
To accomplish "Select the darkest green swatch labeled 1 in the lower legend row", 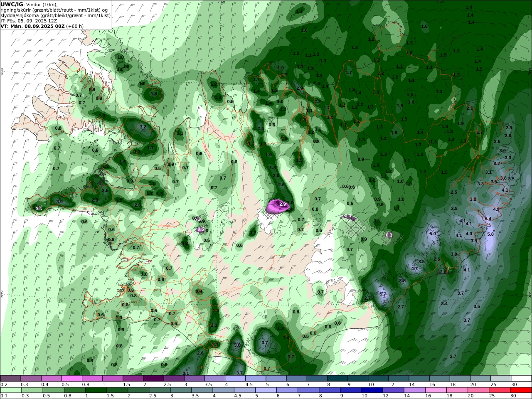I will tap(96, 390).
